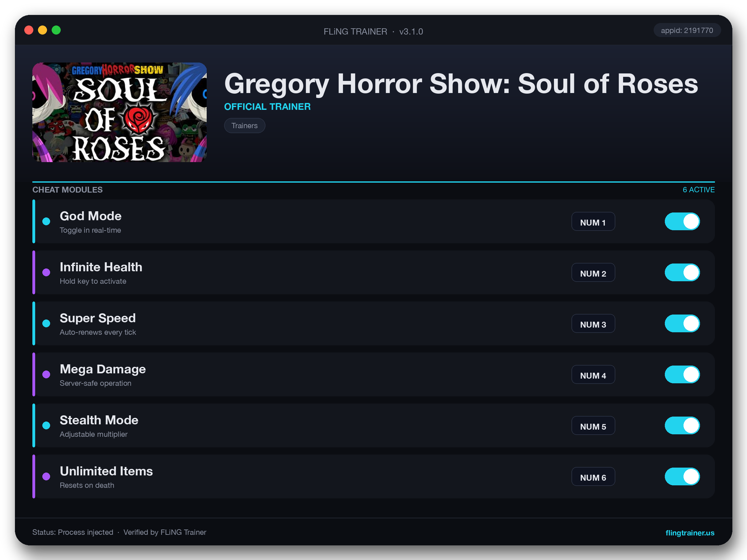Click the Stealth Mode label
This screenshot has width=747, height=560.
(99, 420)
